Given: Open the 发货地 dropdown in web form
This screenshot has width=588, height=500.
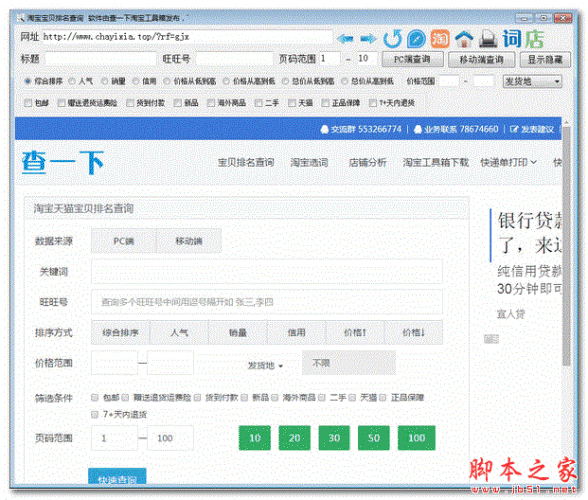Looking at the screenshot, I should (265, 365).
